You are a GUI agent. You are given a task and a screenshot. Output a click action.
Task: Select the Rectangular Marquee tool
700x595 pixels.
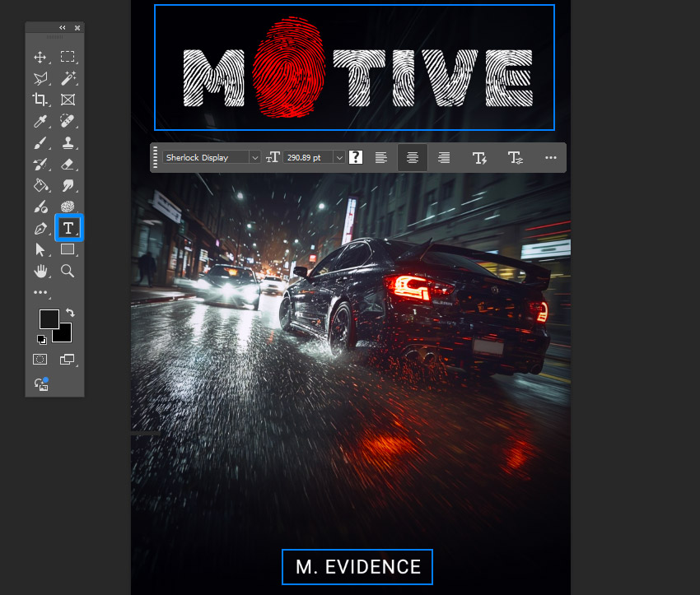click(x=68, y=57)
